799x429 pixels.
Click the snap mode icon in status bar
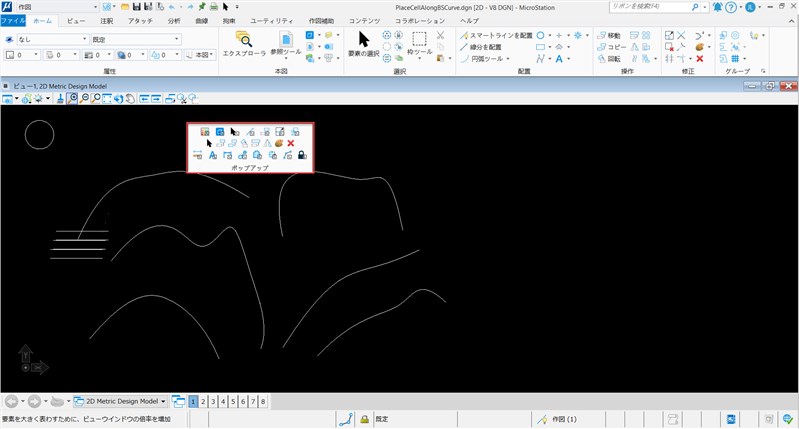tap(347, 419)
